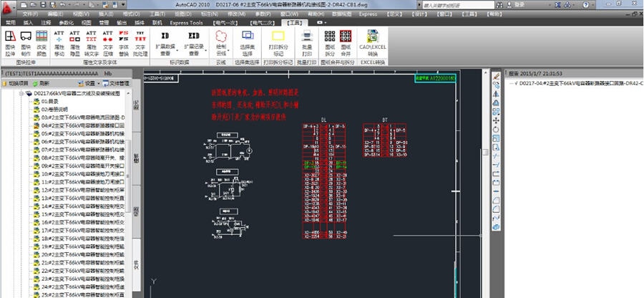The width and height of the screenshot is (644, 298).
Task: Collapse the D0217 project tree node
Action: click(x=21, y=93)
